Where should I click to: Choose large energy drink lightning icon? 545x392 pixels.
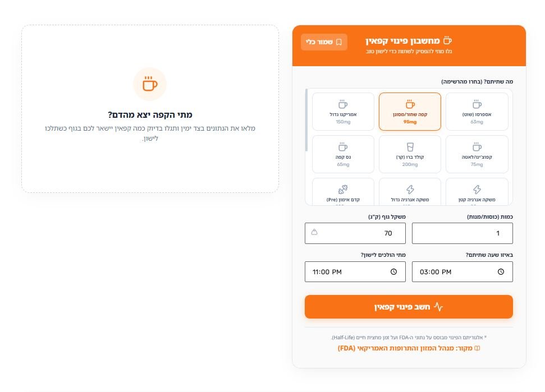[x=410, y=189]
